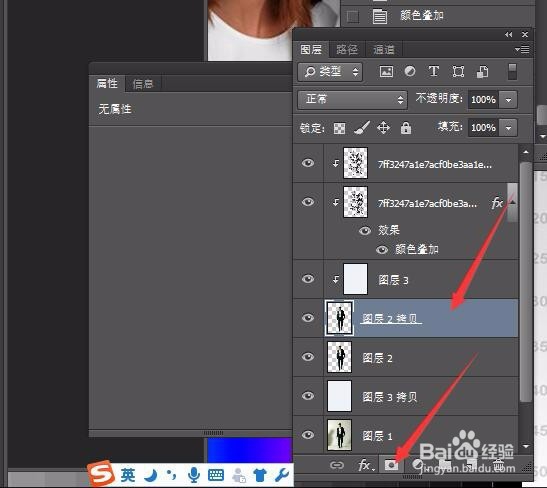The height and width of the screenshot is (488, 547).
Task: Click the fx badge on the second 7ff3247a layer
Action: [x=496, y=203]
